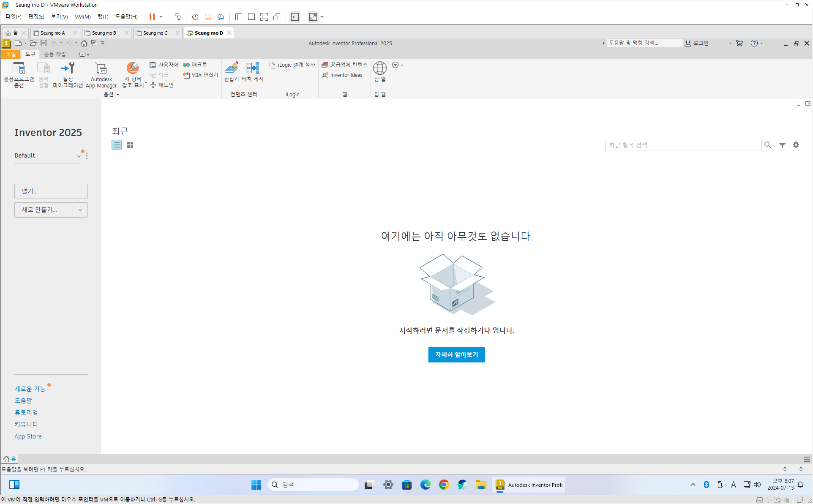Click the filter funnel icon for recent items
Viewport: 813px width, 504px height.
782,145
